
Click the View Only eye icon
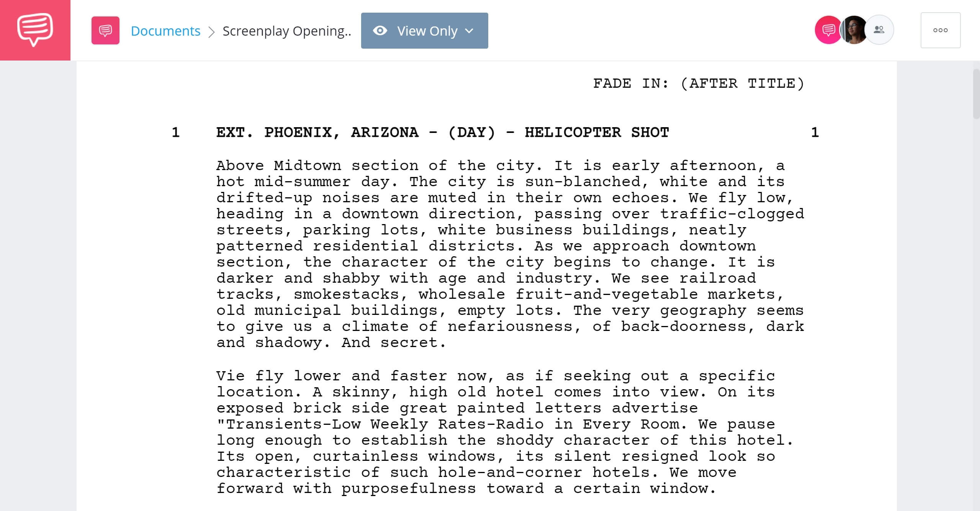[x=379, y=31]
